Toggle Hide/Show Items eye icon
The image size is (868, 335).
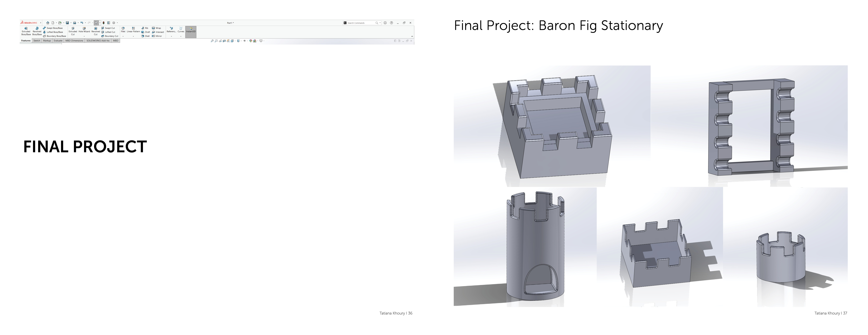tap(245, 41)
